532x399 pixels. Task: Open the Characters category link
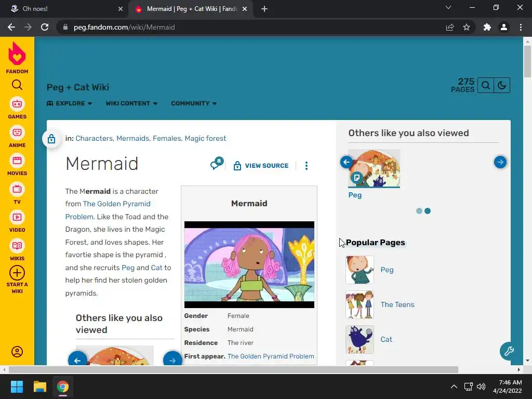click(x=94, y=138)
